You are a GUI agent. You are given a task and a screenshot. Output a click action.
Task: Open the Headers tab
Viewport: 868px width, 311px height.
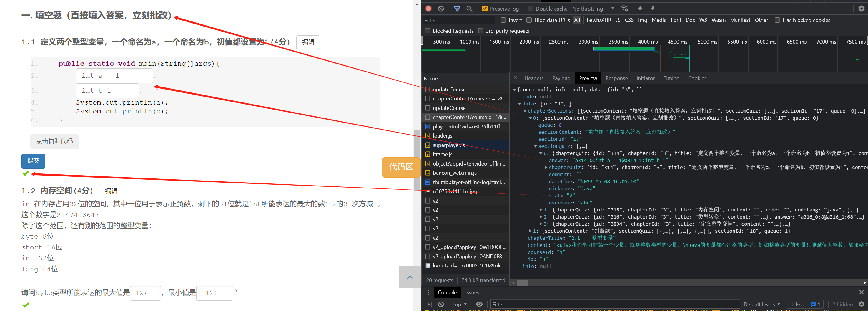coord(534,78)
